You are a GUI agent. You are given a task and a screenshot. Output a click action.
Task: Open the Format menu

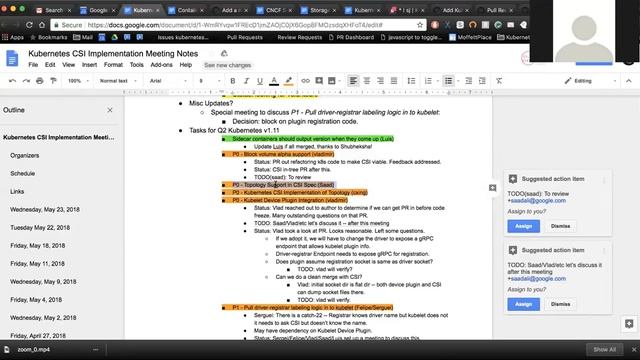coord(113,65)
